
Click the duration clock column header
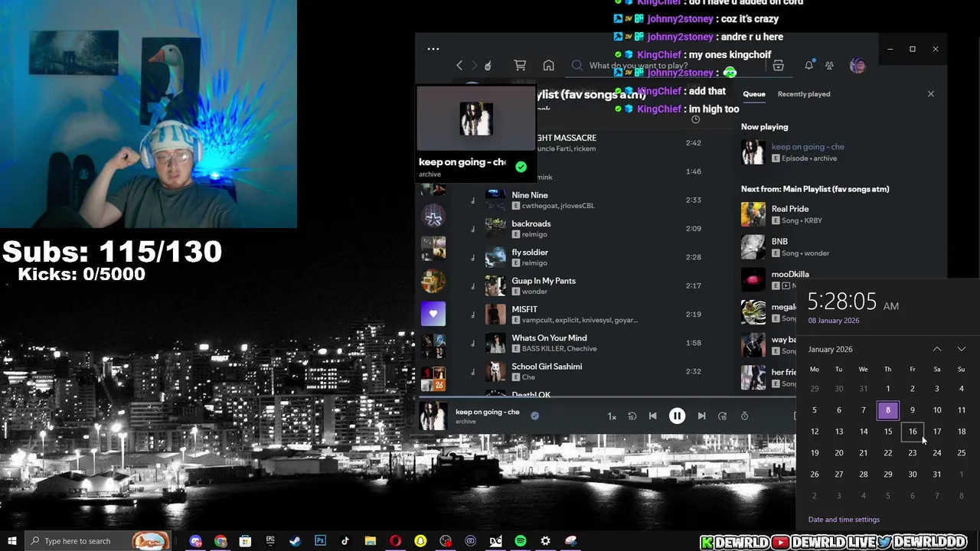coord(695,119)
